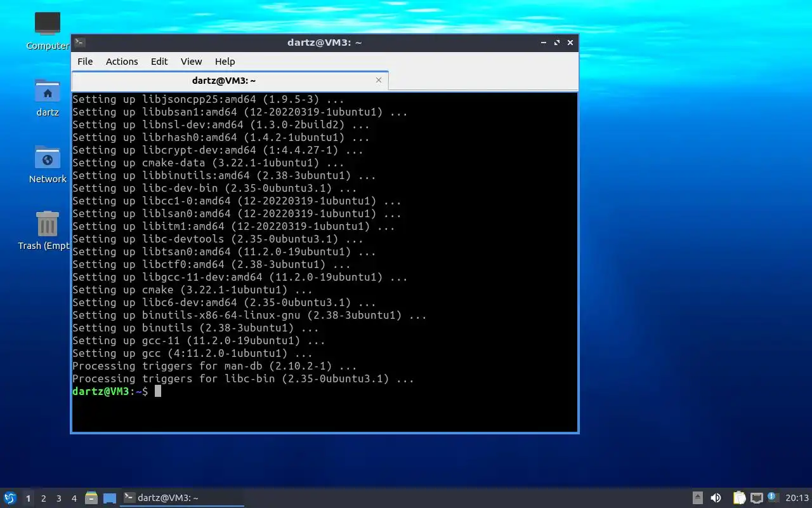
Task: Open the dartz home folder icon
Action: [48, 91]
